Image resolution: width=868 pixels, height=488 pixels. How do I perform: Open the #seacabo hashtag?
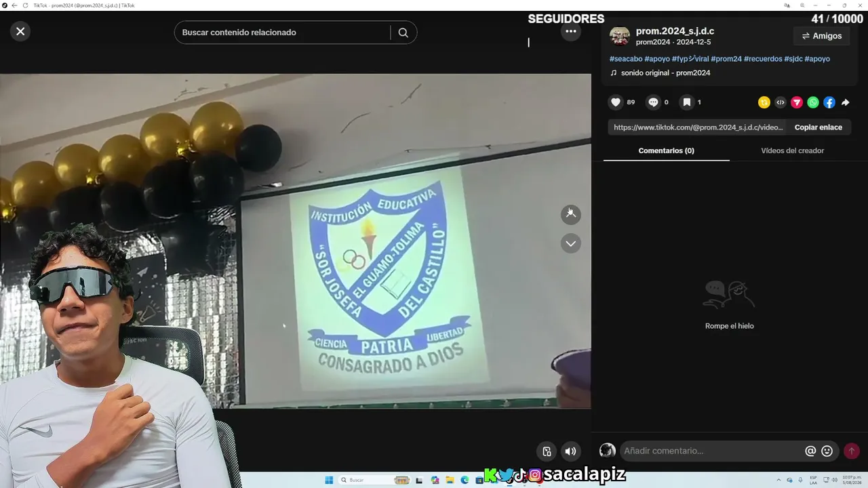pyautogui.click(x=626, y=59)
